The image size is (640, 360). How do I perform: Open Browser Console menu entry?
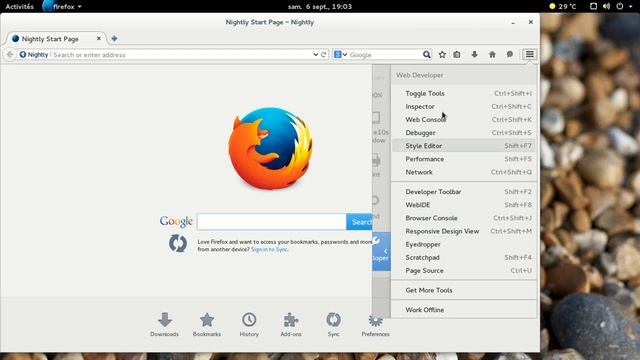click(x=464, y=218)
